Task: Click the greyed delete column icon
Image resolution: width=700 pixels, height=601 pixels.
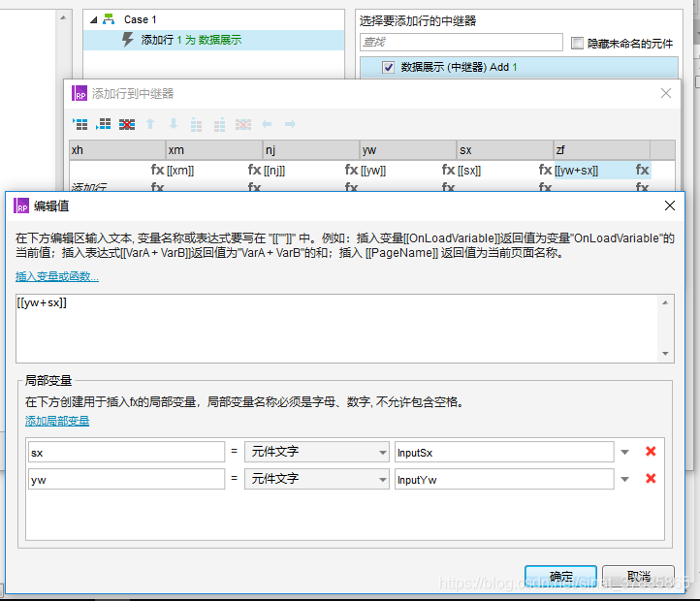Action: point(243,124)
